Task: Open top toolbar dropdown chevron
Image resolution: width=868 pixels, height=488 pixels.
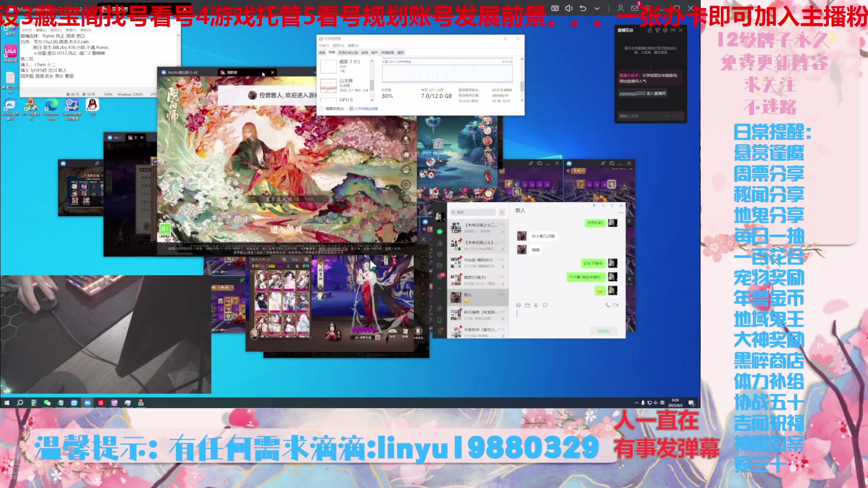Action: 597,8
